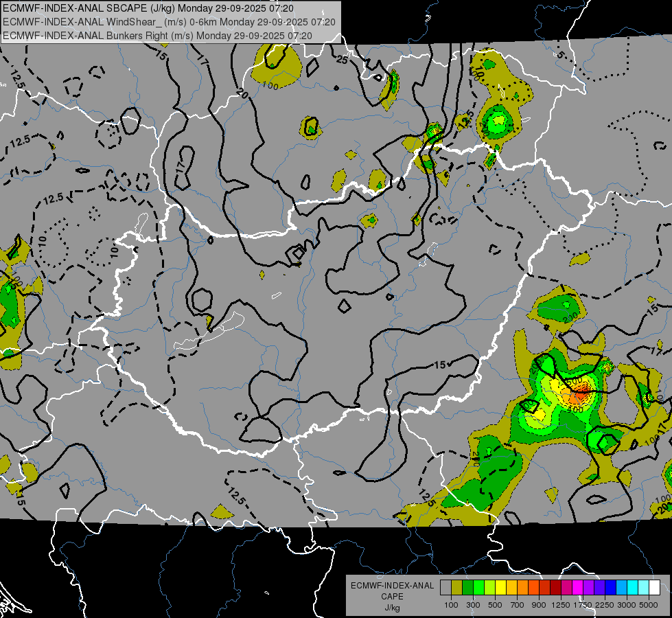This screenshot has width=672, height=618.
Task: Click the white swatch at legend end
Action: point(655,587)
